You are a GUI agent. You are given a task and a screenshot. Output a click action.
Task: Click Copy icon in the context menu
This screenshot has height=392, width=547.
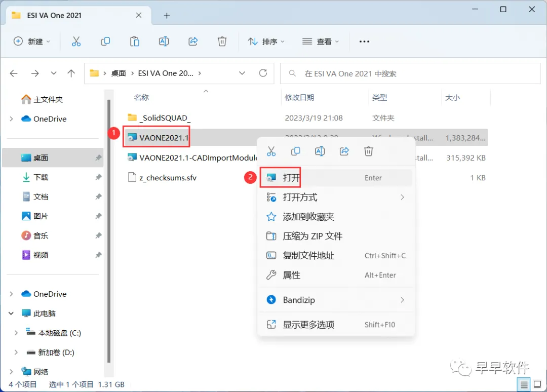pos(295,151)
